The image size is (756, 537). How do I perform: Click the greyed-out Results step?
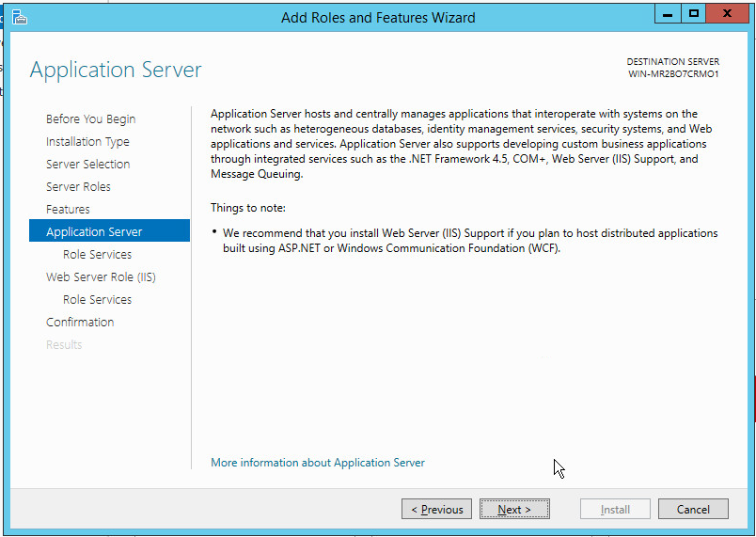coord(64,345)
